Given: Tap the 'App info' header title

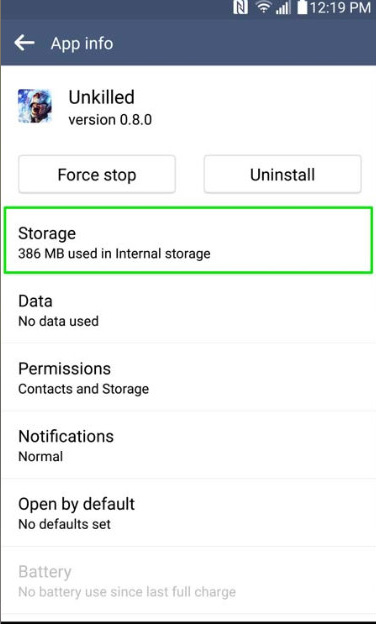Looking at the screenshot, I should pos(82,43).
